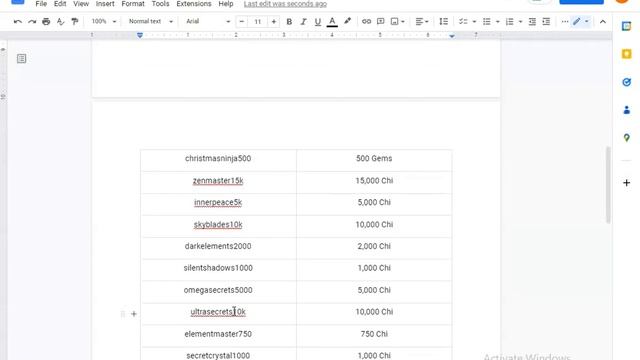The width and height of the screenshot is (640, 360).
Task: Open the text alignment dropdown
Action: [x=422, y=22]
